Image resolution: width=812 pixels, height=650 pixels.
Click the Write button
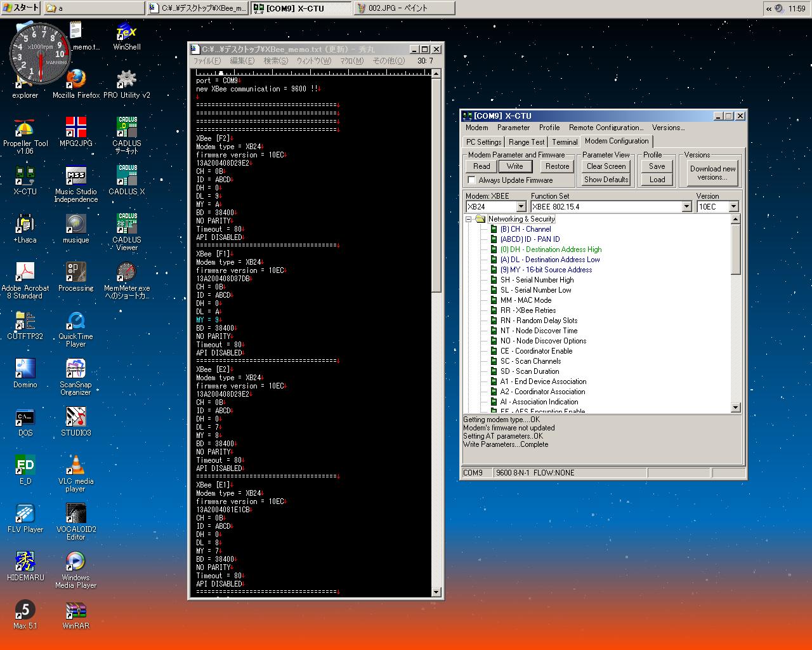click(x=514, y=166)
